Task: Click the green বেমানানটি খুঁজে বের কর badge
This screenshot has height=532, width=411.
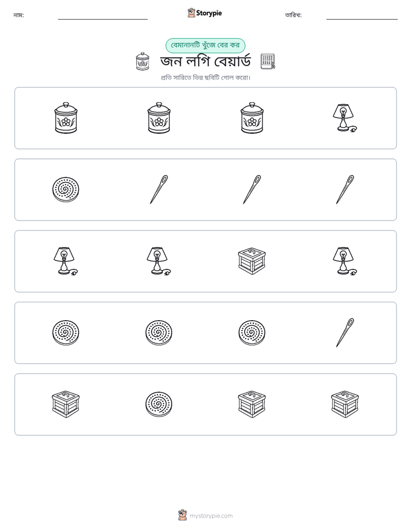Action: click(x=205, y=45)
